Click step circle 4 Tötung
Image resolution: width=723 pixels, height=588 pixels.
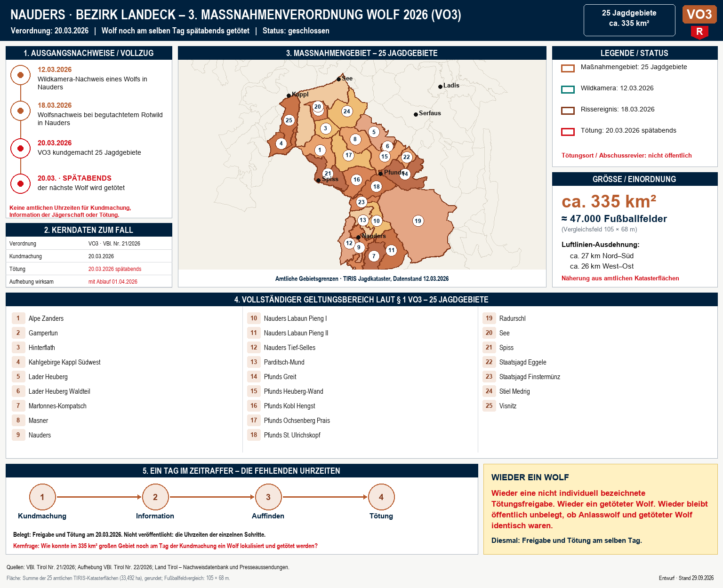381,497
